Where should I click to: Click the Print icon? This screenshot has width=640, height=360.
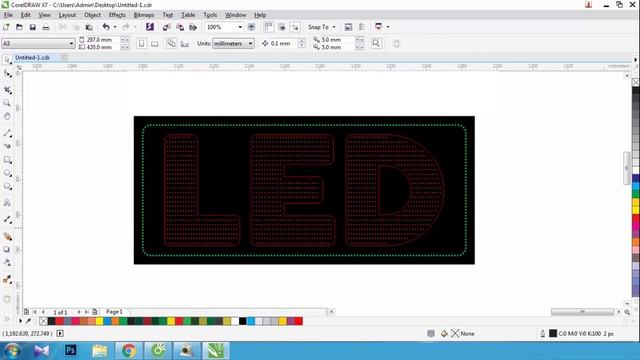pos(46,27)
